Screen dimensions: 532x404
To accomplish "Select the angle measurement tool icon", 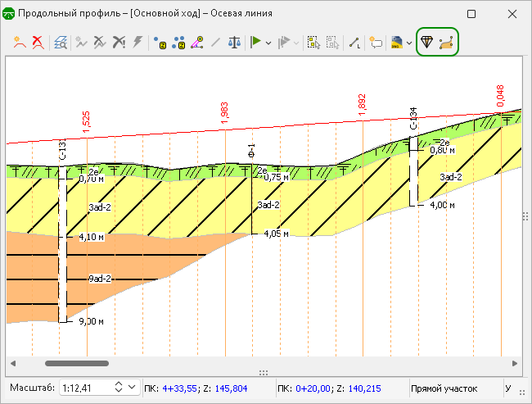I will pos(197,42).
